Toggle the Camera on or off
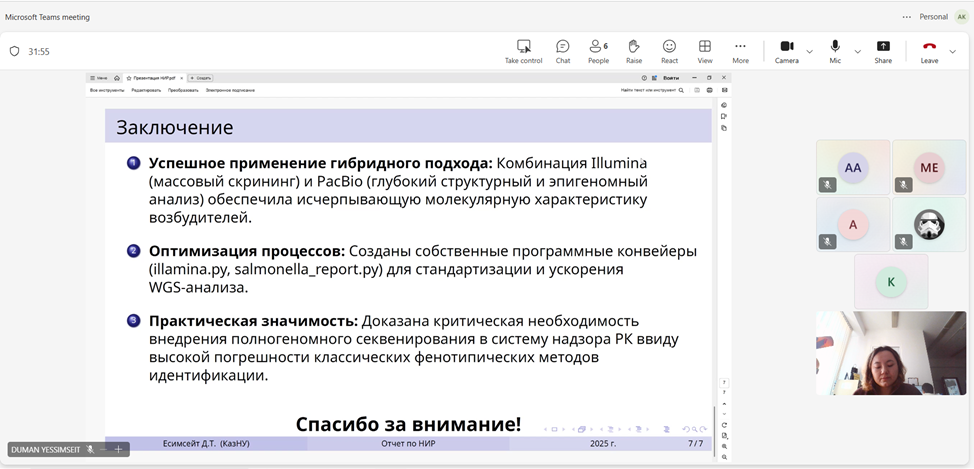 point(786,52)
